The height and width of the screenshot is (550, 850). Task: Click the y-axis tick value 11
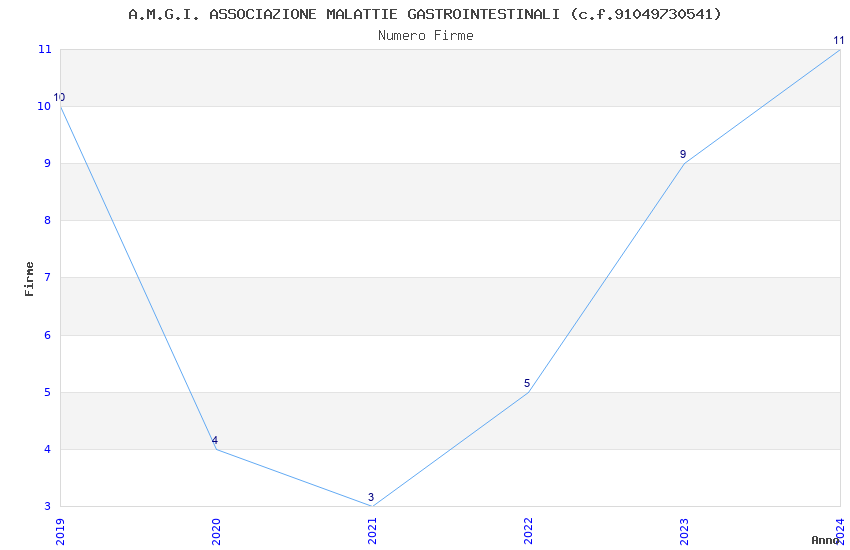44,49
